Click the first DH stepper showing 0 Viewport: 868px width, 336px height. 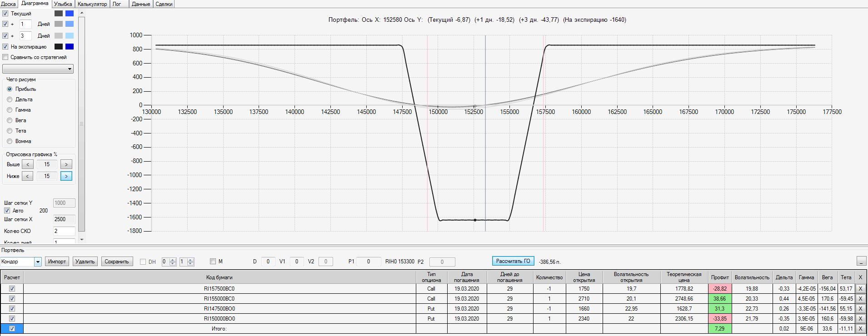point(169,262)
